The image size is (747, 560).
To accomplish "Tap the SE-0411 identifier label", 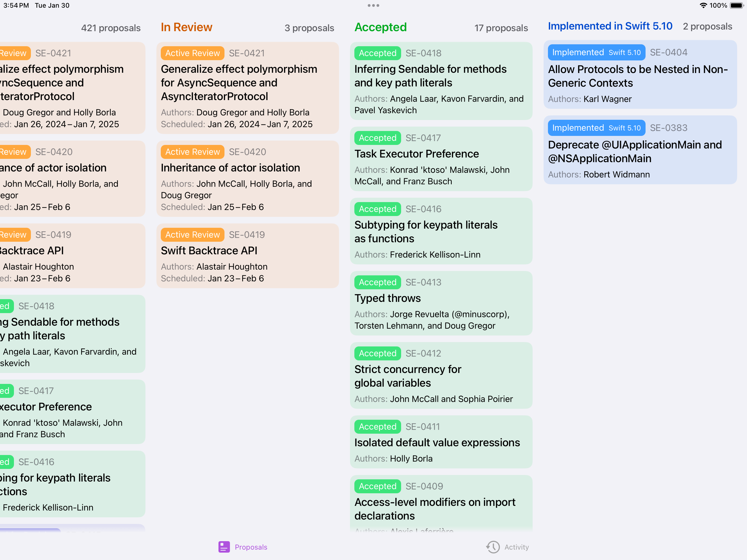I will [x=422, y=427].
